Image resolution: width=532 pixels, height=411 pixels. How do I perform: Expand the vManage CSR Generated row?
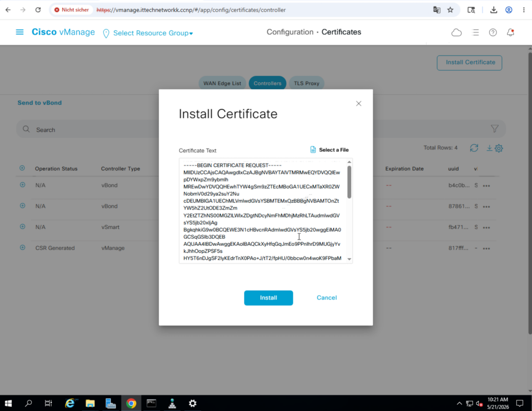tap(22, 247)
